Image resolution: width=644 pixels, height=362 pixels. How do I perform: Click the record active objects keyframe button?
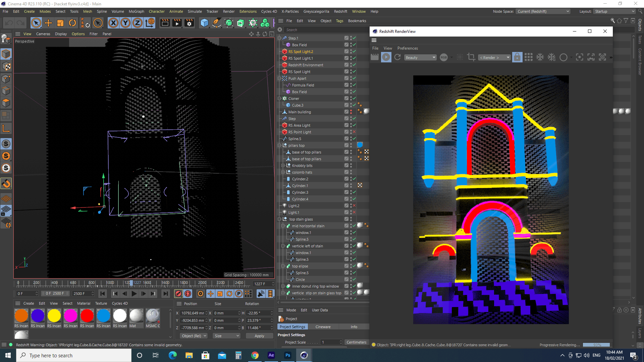pos(178,294)
